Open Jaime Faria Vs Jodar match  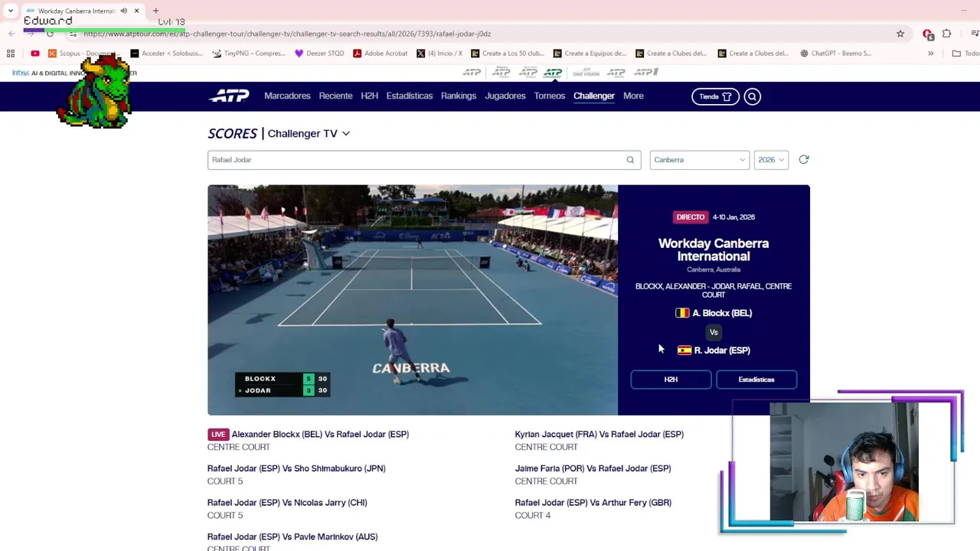593,468
